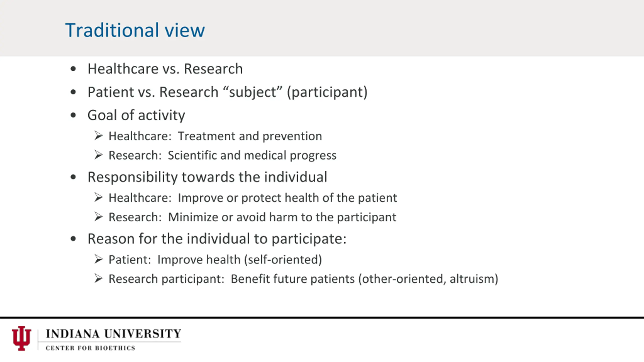Click the arrow bullet before Research: Scientific and medical progress
Screen dimensions: 644x362
(98, 155)
